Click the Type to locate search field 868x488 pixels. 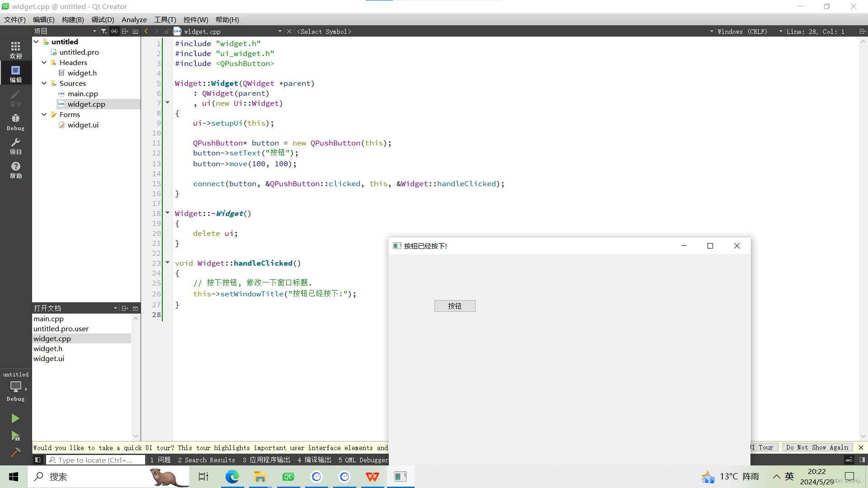(95, 460)
